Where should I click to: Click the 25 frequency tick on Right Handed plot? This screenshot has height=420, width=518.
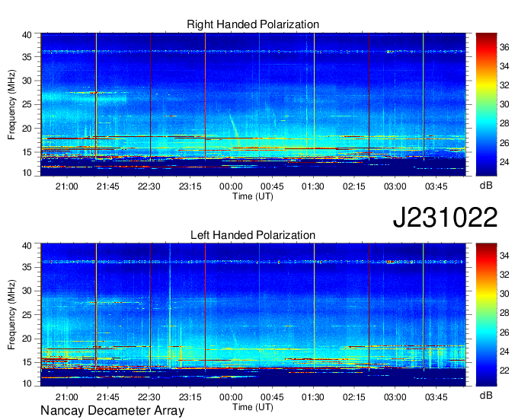[27, 104]
